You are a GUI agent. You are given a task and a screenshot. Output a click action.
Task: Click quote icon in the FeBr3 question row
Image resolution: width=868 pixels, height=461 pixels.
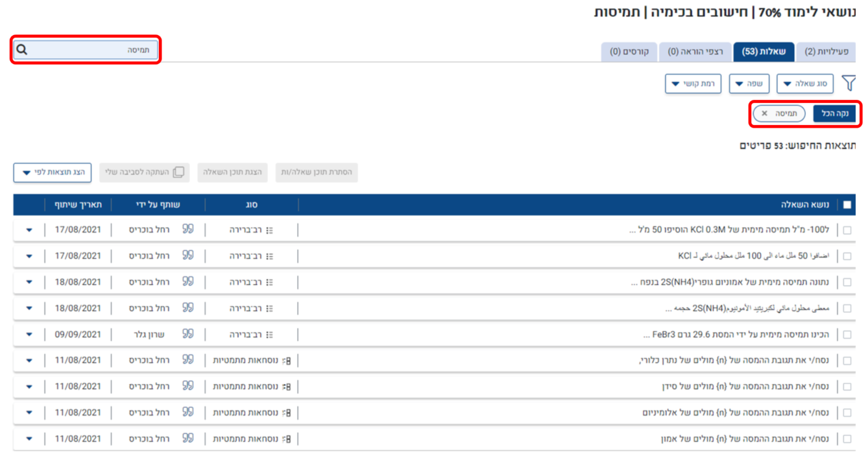[x=188, y=335]
